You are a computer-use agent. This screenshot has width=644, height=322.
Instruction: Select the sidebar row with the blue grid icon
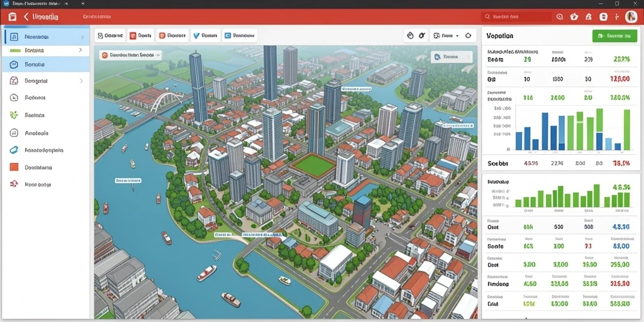click(46, 37)
